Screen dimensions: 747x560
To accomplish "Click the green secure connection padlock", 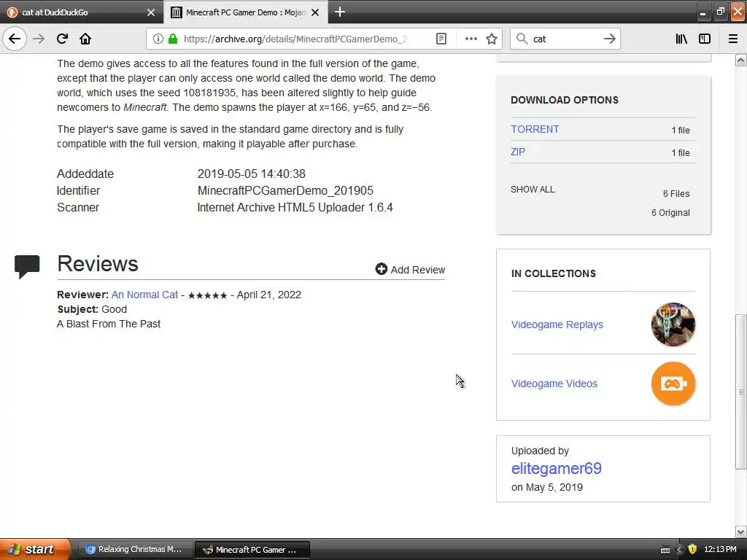I will pos(173,39).
